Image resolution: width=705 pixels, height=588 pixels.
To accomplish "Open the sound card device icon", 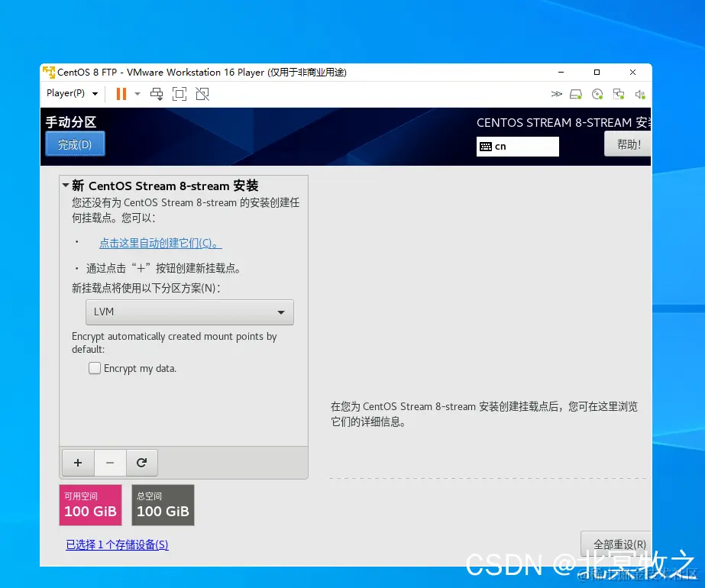I will 640,95.
